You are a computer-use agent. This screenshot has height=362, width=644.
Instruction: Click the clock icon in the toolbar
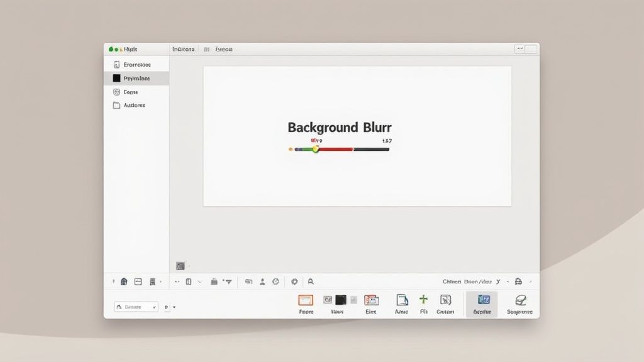(x=275, y=282)
